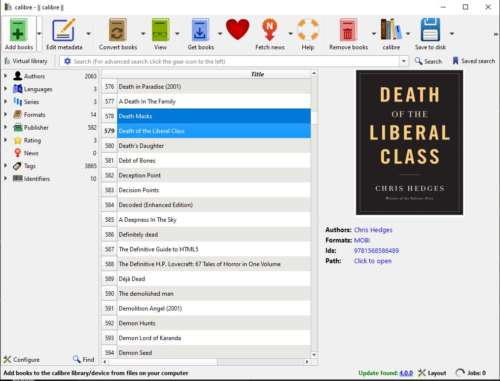This screenshot has height=381, width=500.
Task: Click the Click to open path link
Action: (x=373, y=261)
